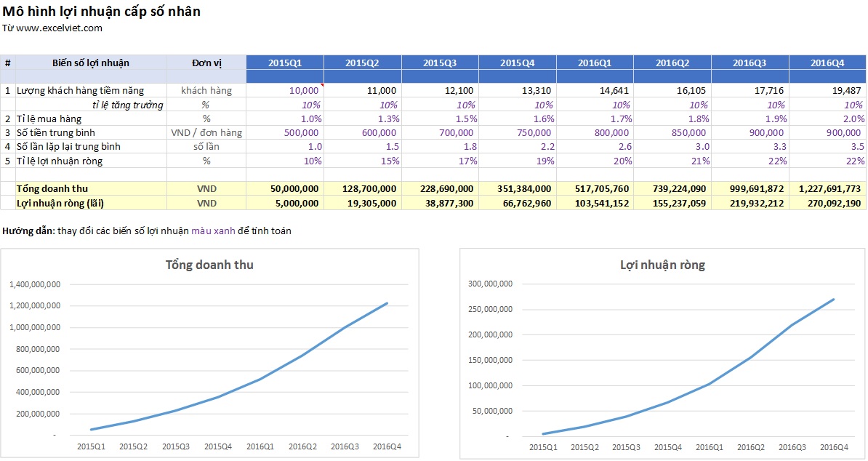Select the 'Tổng doanh thu' chart title
Screen dimensions: 868x461
pos(209,265)
